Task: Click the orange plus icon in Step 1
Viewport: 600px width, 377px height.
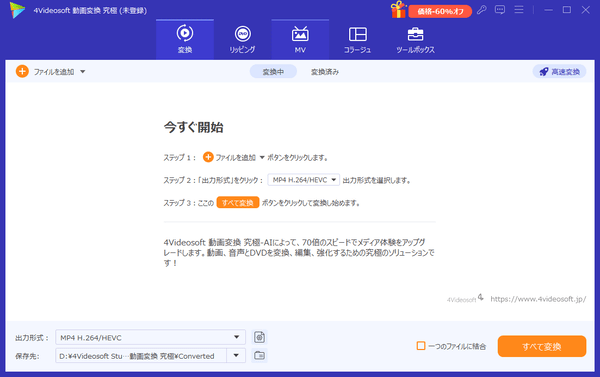Action: point(208,157)
